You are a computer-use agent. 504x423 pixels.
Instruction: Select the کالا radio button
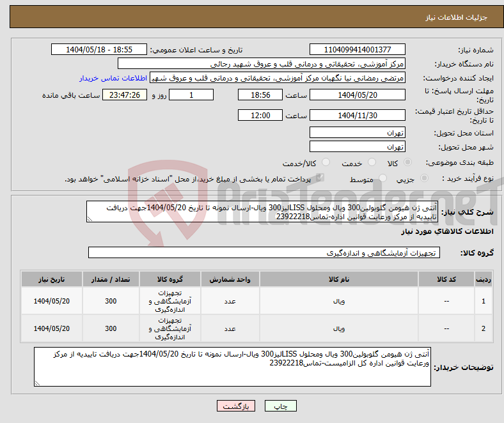click(407, 162)
